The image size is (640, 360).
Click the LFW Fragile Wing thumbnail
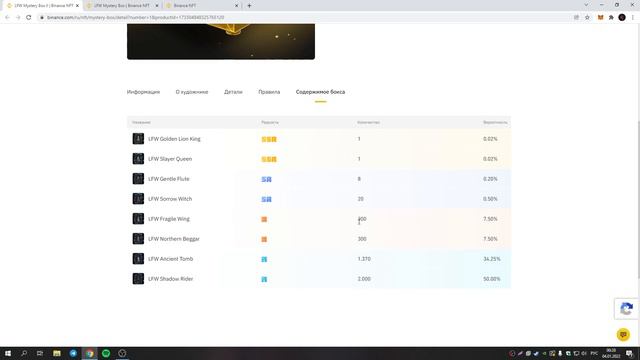[x=138, y=219]
